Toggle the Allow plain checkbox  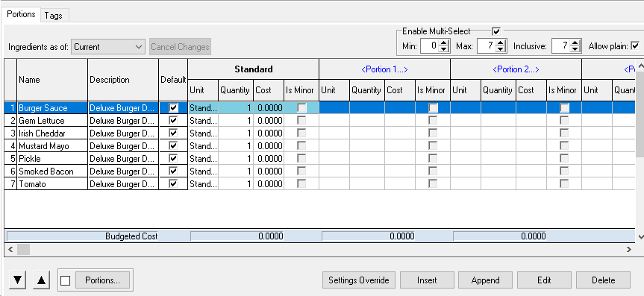coord(635,46)
